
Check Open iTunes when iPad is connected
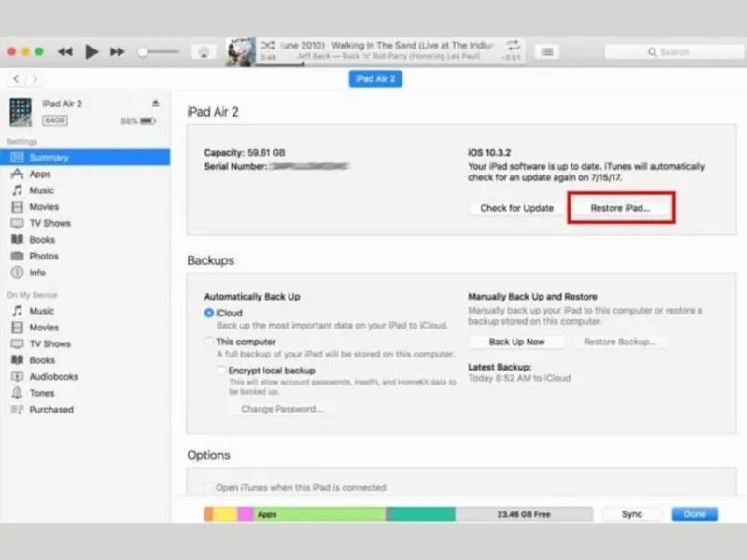[x=208, y=487]
